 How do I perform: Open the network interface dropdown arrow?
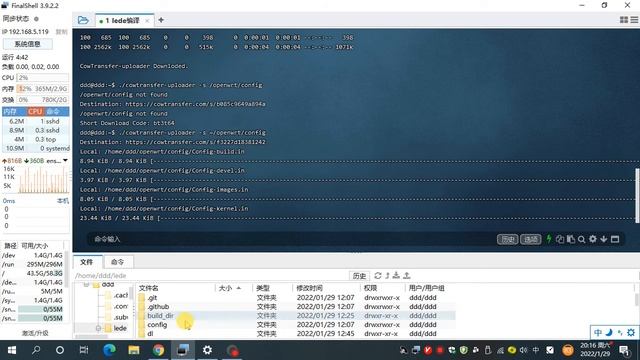(65, 161)
